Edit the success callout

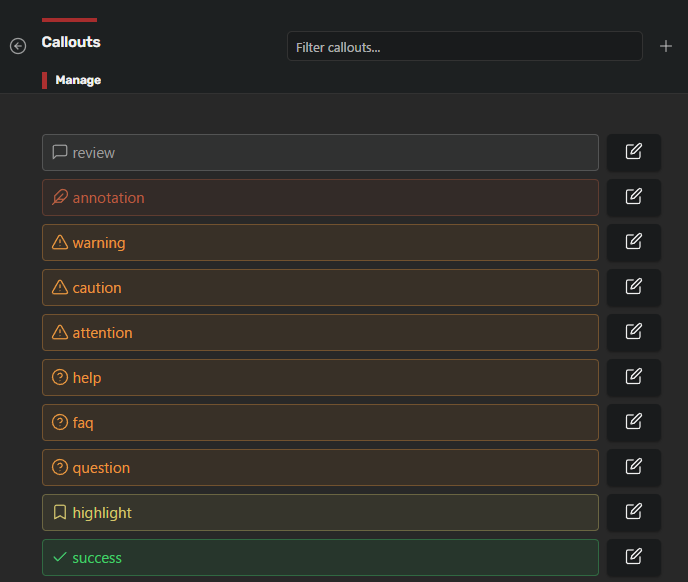coord(634,557)
